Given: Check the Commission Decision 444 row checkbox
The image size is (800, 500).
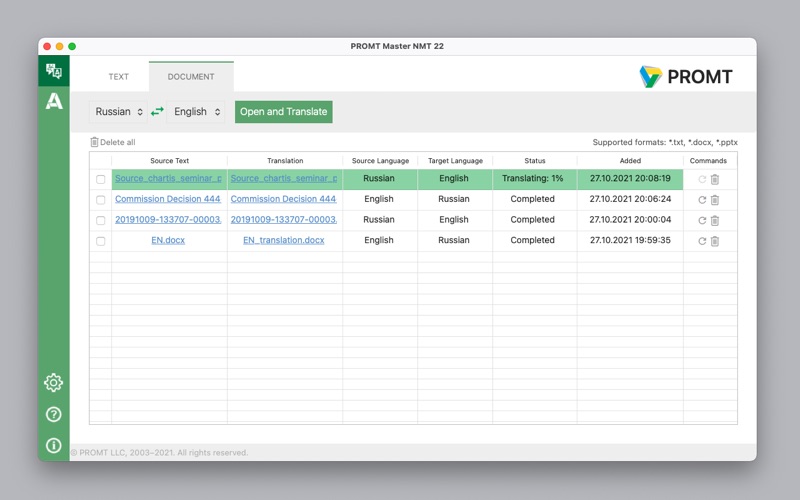Looking at the screenshot, I should click(x=101, y=200).
